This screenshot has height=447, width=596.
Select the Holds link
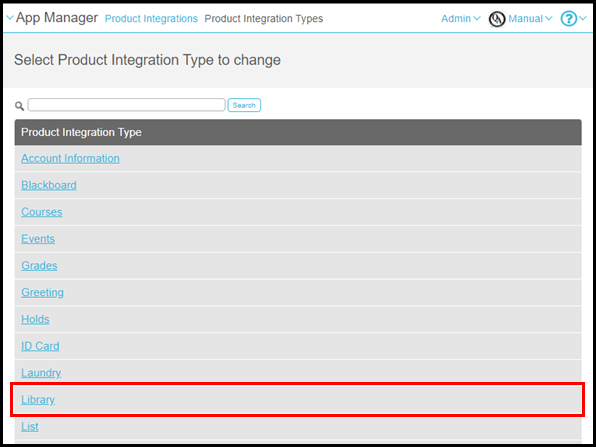click(x=35, y=319)
